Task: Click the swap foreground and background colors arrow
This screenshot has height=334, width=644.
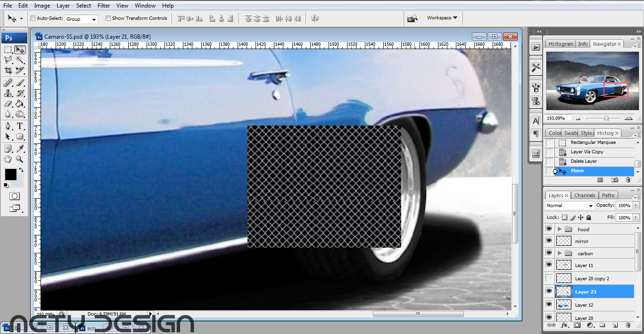Action: click(21, 170)
